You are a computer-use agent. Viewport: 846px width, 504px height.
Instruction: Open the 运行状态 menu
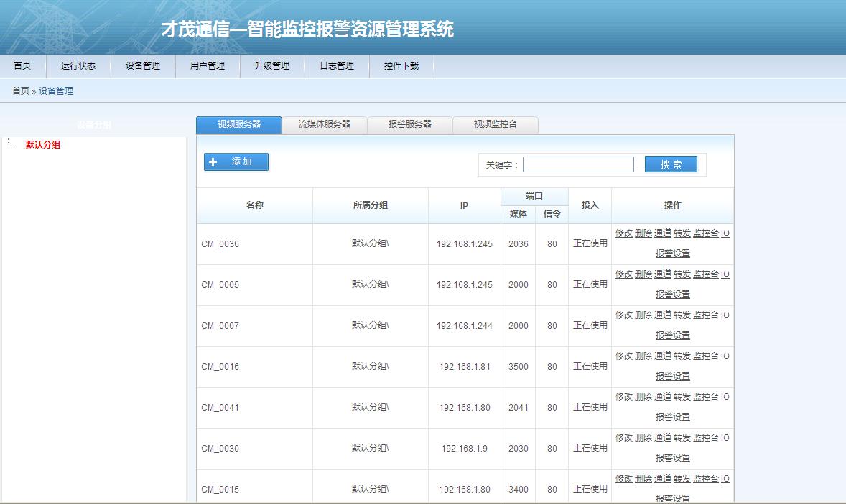[78, 66]
